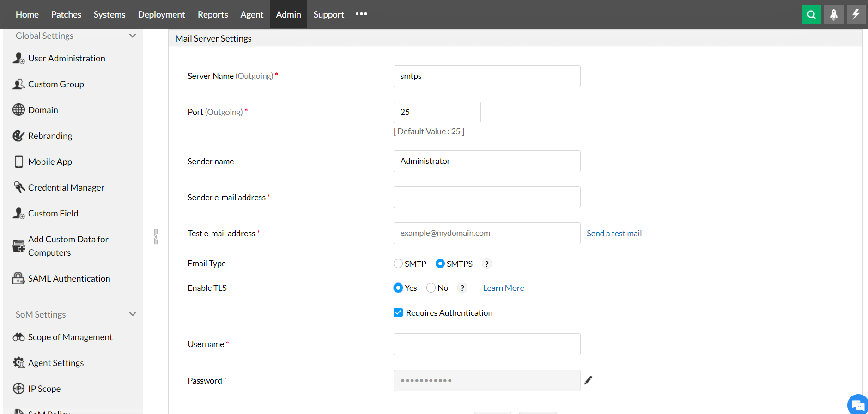
Task: Click the Test e-mail address field
Action: [x=487, y=233]
